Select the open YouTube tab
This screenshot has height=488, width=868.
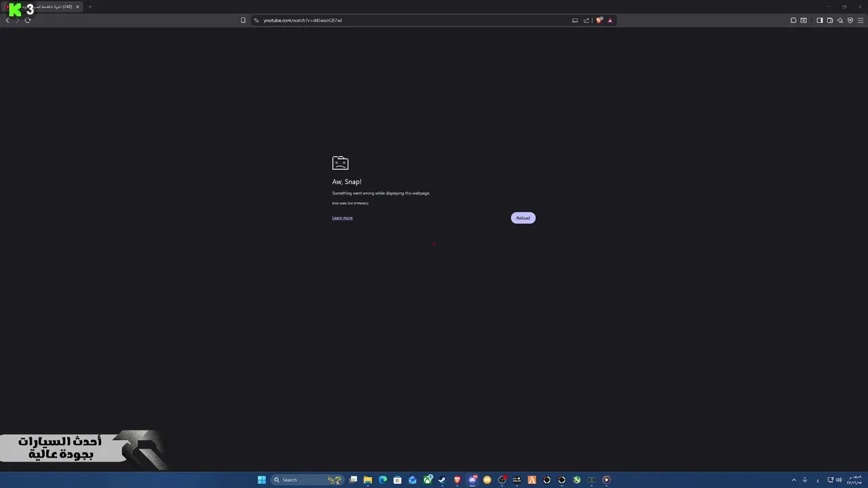[x=41, y=7]
